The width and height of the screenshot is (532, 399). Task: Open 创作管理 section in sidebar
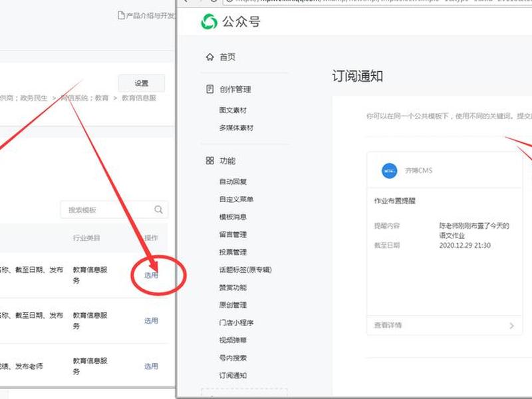point(235,89)
